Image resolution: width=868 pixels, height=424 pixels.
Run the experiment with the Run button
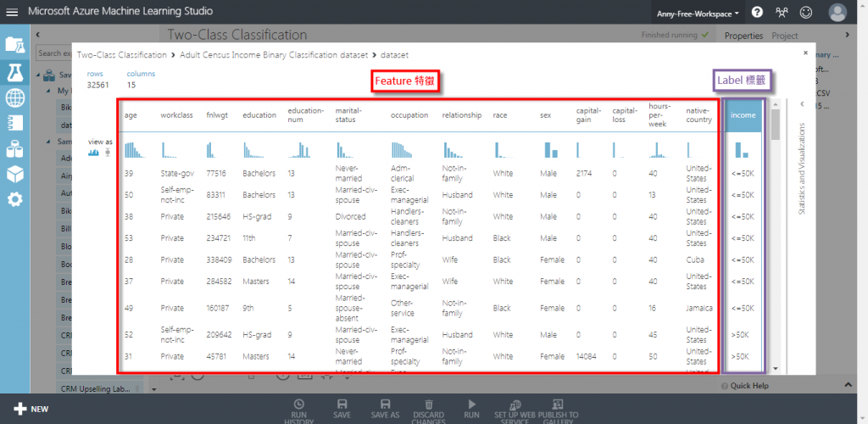471,410
